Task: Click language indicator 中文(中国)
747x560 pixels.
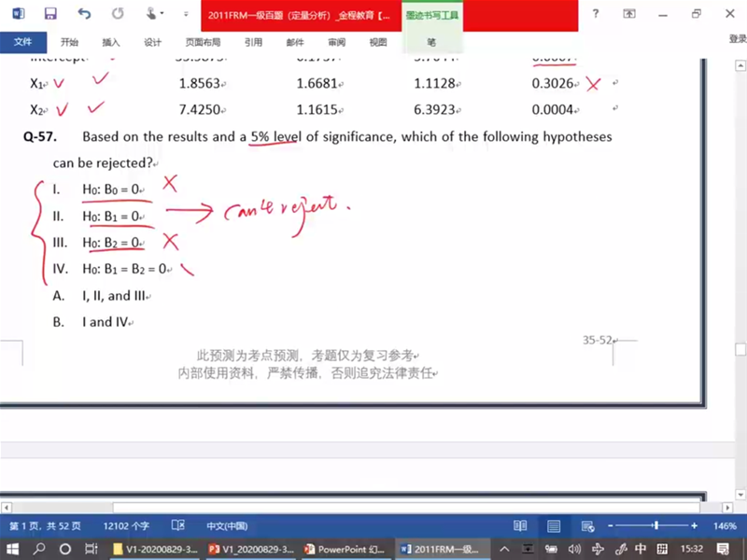Action: [x=227, y=526]
